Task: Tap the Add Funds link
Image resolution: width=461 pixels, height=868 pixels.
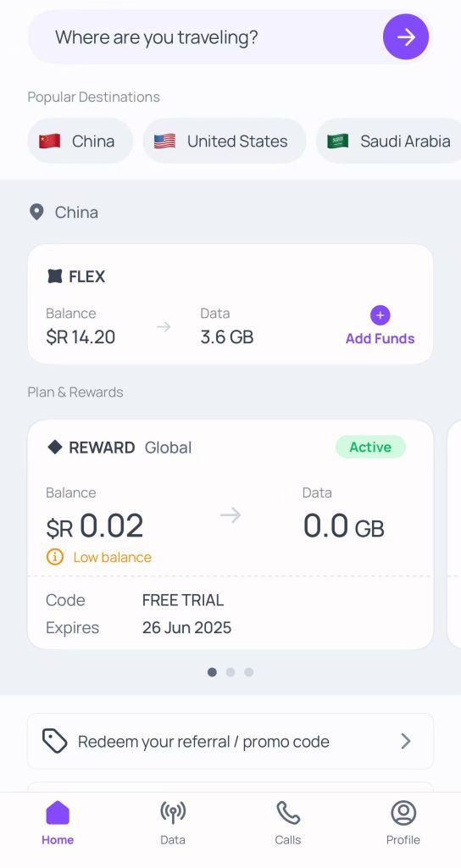Action: (x=380, y=338)
